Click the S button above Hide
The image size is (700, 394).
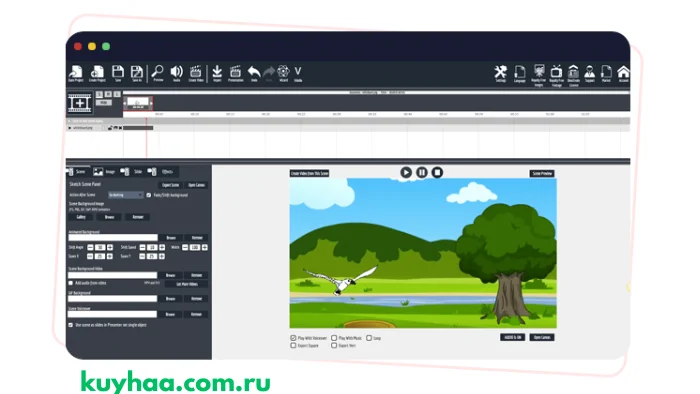(x=99, y=95)
